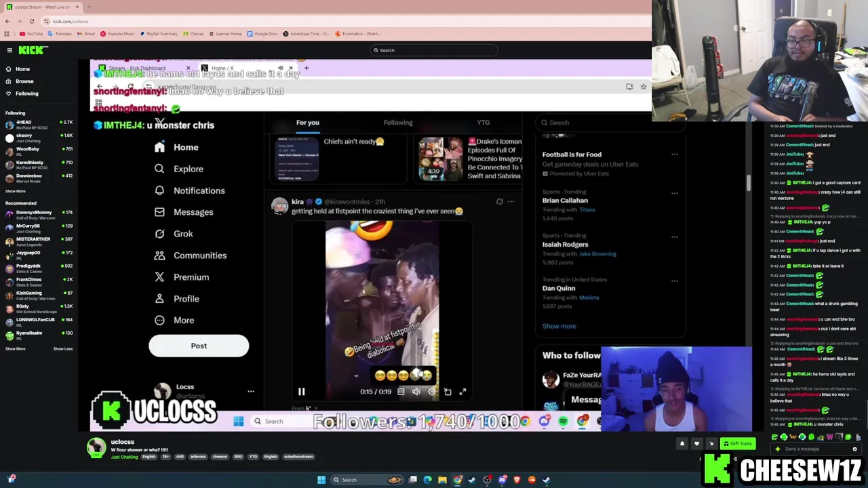The image size is (868, 488).
Task: Open Home in streamed X sidebar
Action: coord(176,147)
